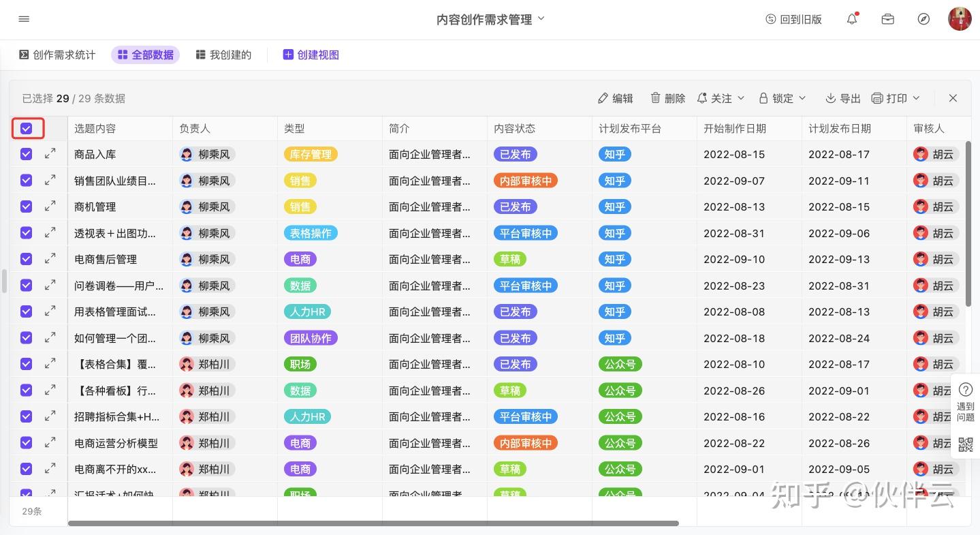Expand row 商机管理 detail view

tap(50, 207)
